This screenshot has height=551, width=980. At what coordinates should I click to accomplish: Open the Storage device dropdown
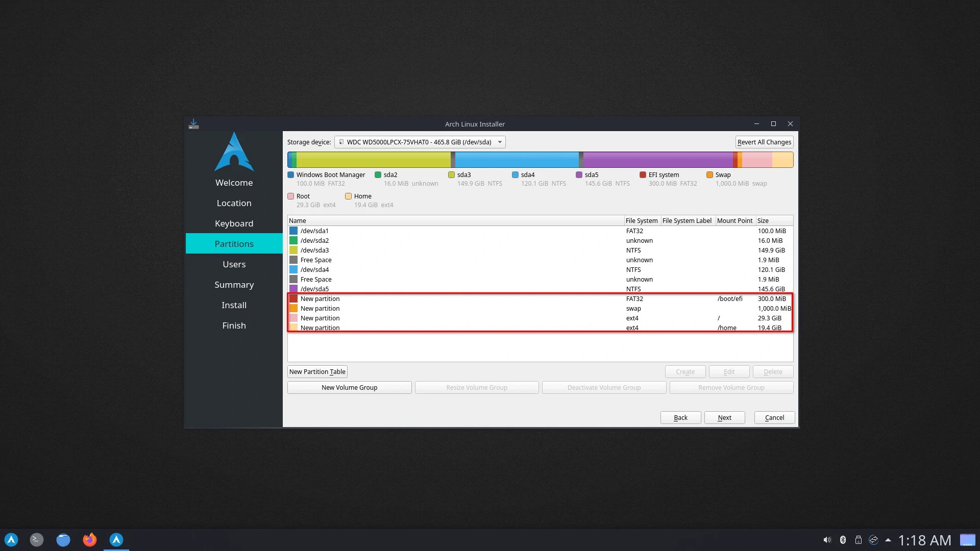tap(420, 142)
